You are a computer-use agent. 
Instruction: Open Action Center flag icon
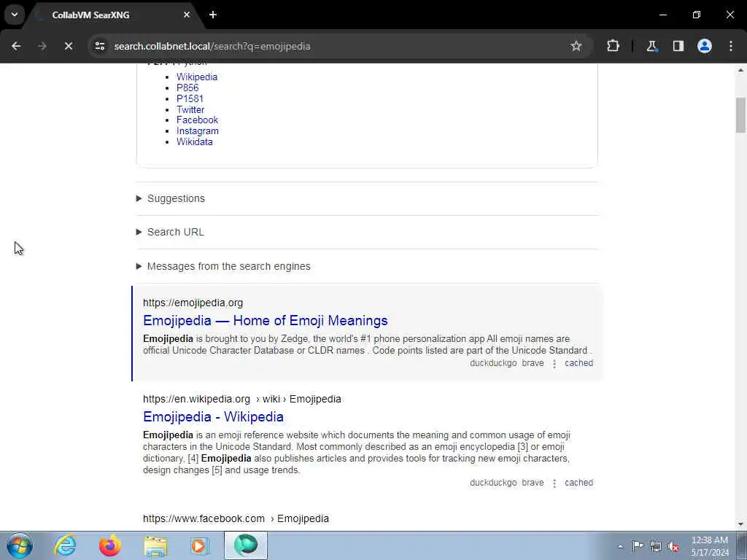[638, 546]
